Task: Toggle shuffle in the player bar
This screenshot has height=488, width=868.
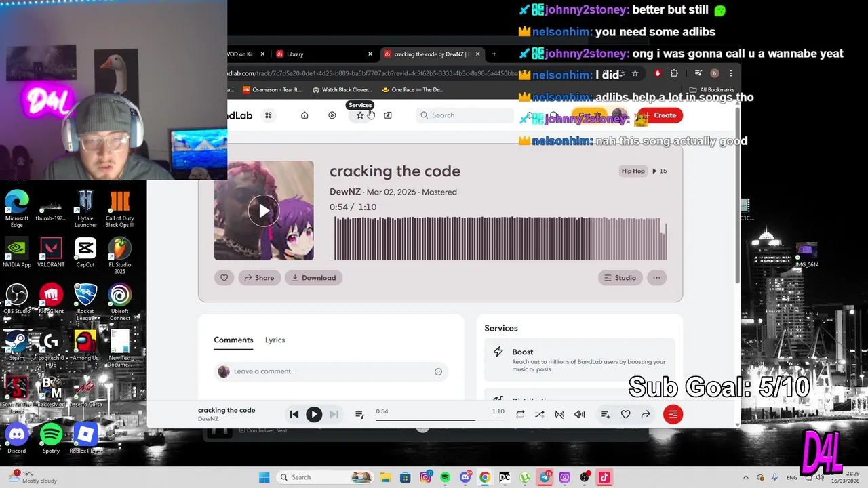Action: 540,414
